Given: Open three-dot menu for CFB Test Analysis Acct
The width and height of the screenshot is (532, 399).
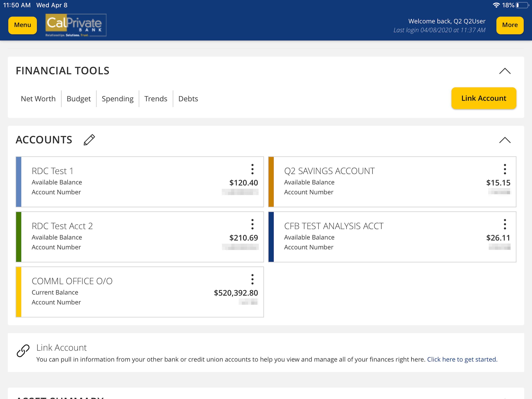Looking at the screenshot, I should 505,224.
